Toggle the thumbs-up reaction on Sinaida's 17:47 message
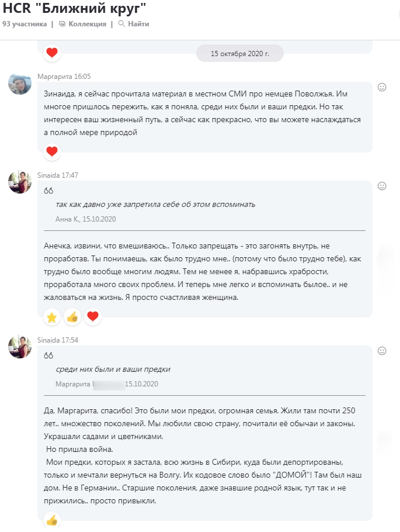 click(x=72, y=317)
